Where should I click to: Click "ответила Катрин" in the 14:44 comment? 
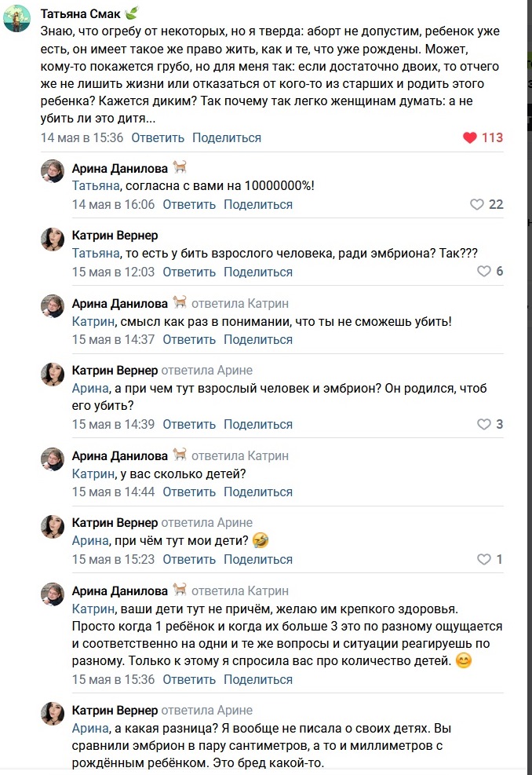(x=240, y=455)
